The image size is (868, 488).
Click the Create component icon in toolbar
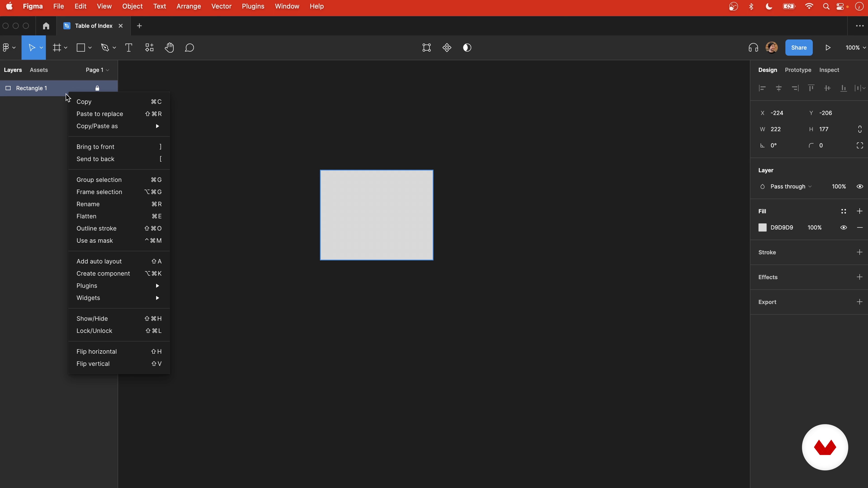point(447,47)
